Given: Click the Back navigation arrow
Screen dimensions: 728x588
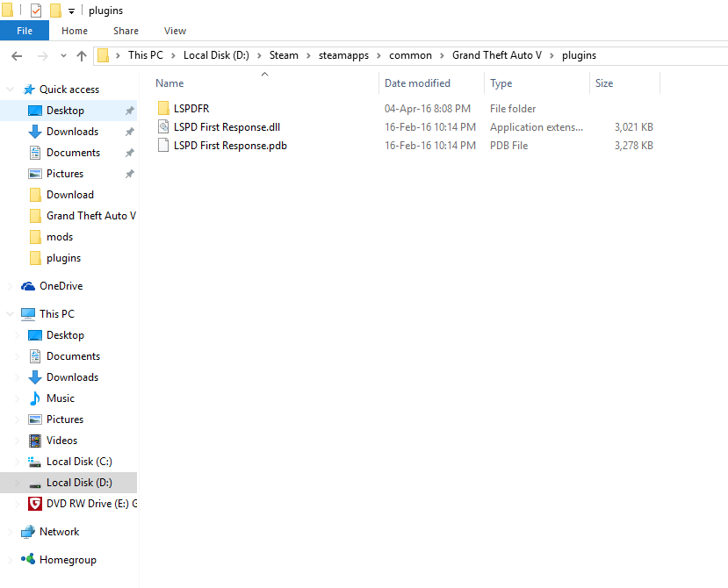Looking at the screenshot, I should (17, 56).
